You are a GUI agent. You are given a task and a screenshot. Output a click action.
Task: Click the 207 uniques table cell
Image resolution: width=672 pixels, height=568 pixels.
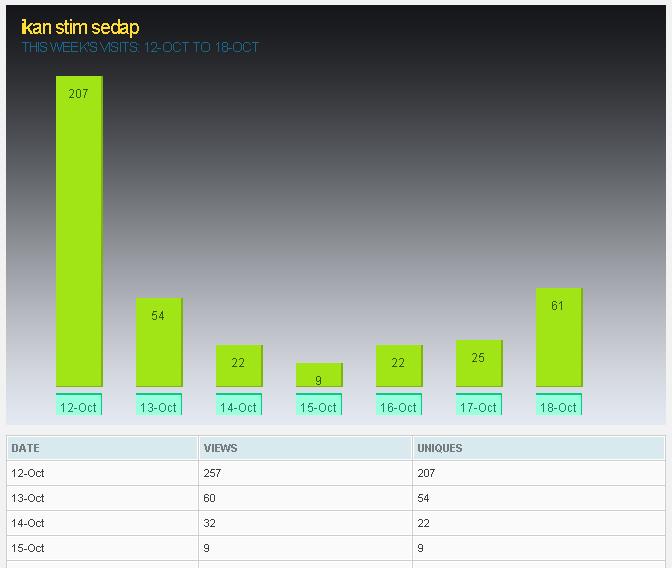(x=539, y=473)
